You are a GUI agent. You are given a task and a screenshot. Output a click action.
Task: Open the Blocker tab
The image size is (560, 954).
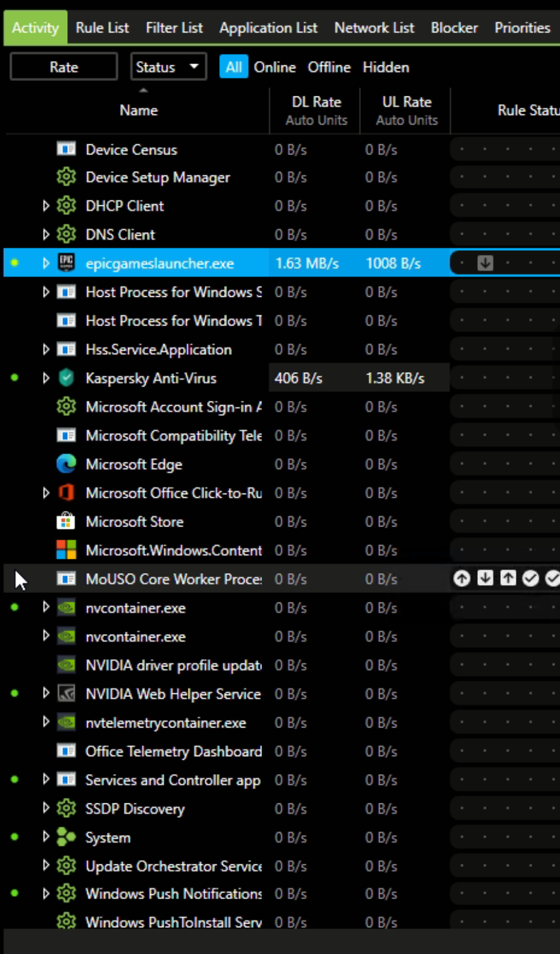tap(454, 28)
